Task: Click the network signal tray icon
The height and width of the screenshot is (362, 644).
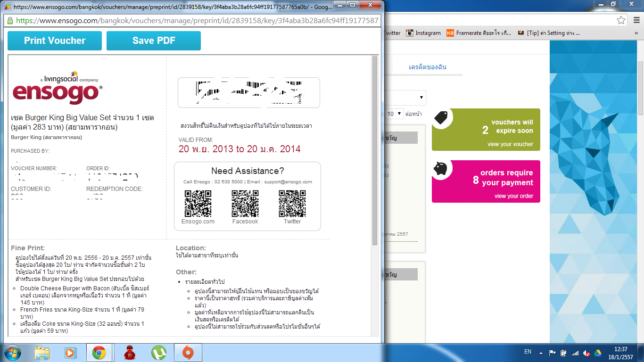Action: pyautogui.click(x=575, y=353)
